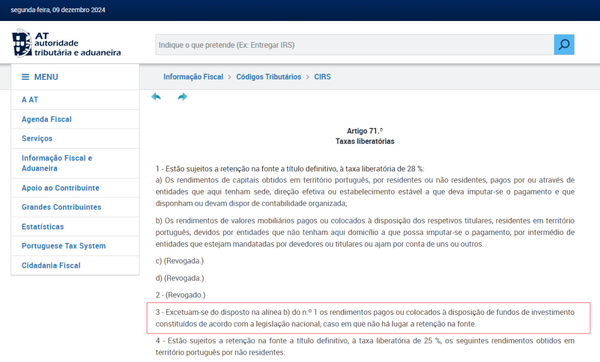Click the back arrow icon
The width and height of the screenshot is (600, 362).
tap(156, 97)
